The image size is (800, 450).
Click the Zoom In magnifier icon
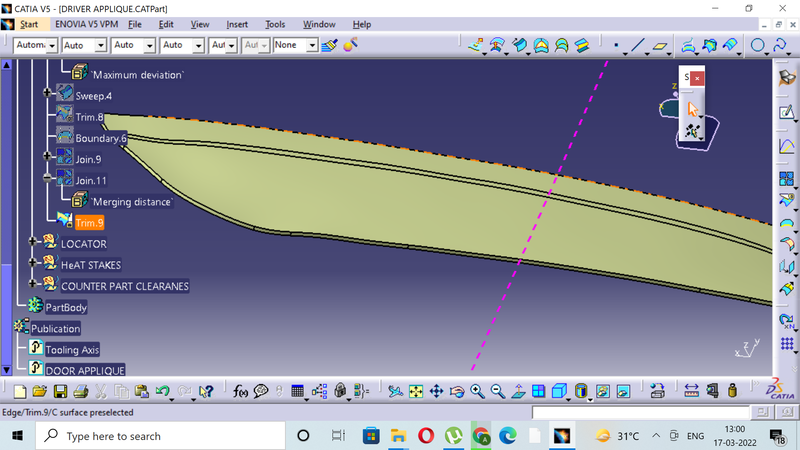(477, 391)
